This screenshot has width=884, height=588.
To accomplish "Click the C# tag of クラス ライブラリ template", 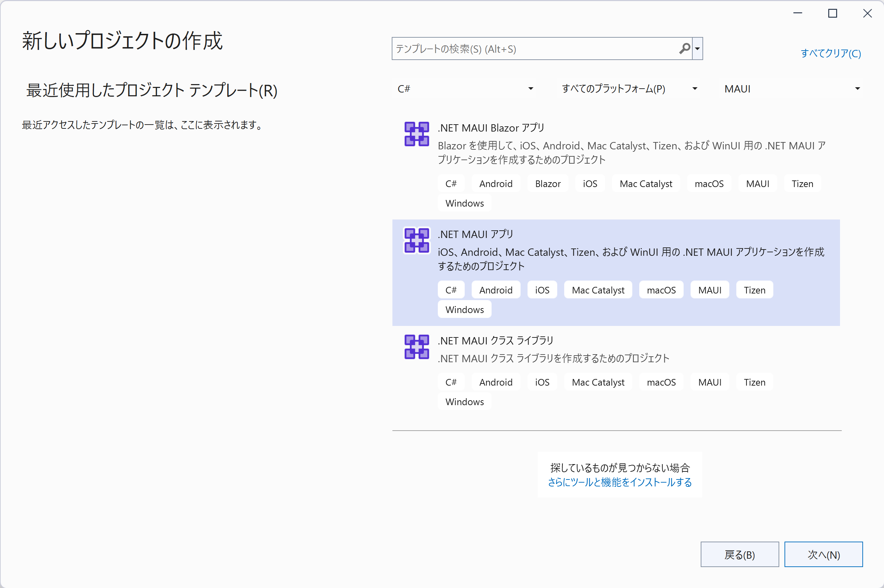I will [x=451, y=382].
